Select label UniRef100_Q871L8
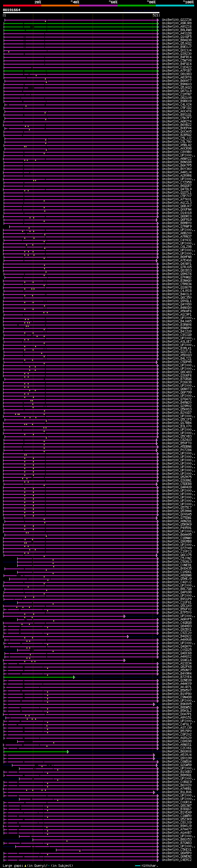This screenshot has width=197, height=868. coord(177,91)
